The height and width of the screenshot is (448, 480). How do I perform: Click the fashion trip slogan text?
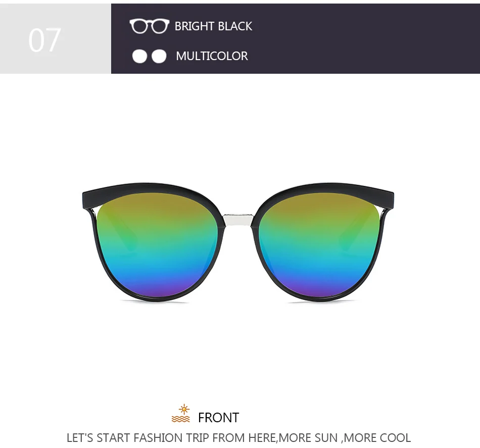pyautogui.click(x=239, y=438)
